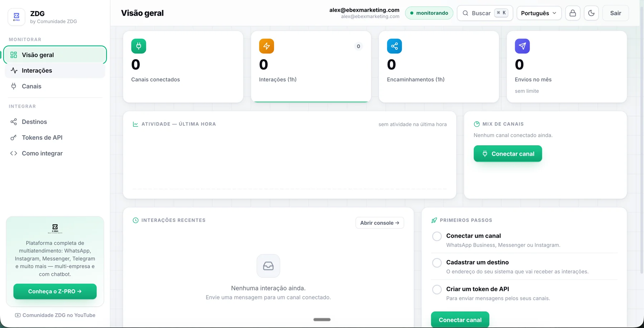
Task: Click the green plug icon on Canais conectados card
Action: tap(138, 46)
